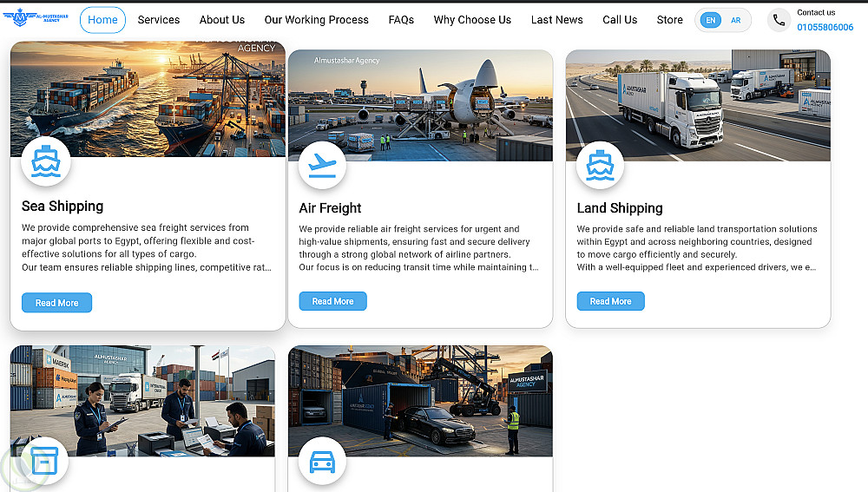Click Read More under Air Freight
Viewport: 868px width, 492px height.
point(332,301)
